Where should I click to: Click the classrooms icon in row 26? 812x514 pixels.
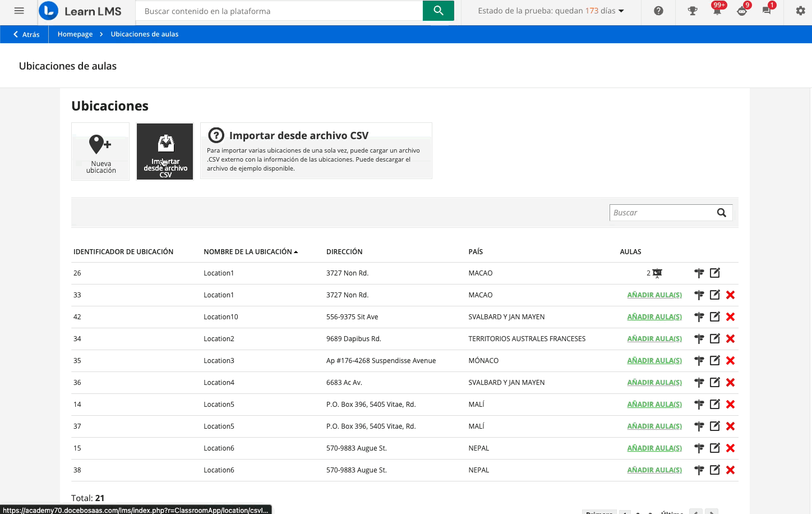click(657, 273)
